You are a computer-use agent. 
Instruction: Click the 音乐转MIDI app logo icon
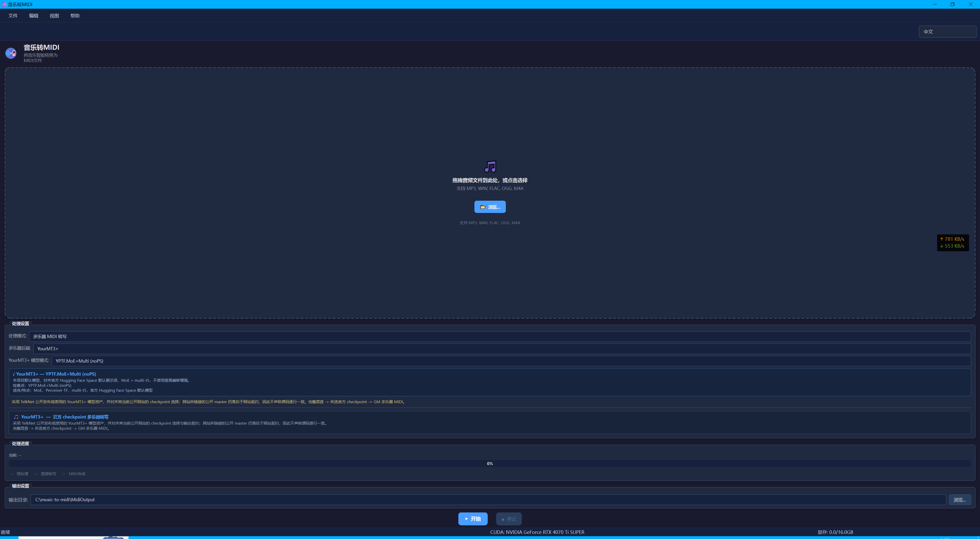[11, 53]
